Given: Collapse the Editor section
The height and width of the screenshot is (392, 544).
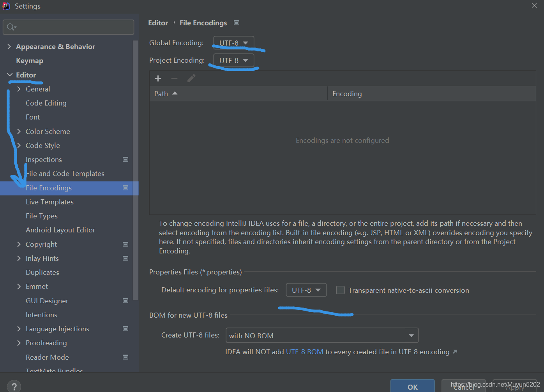Looking at the screenshot, I should point(10,75).
